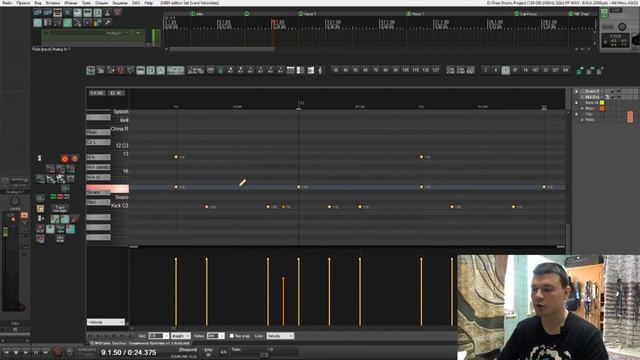The height and width of the screenshot is (360, 640).
Task: Click the left red record-arm icon in side panel
Action: pyautogui.click(x=64, y=158)
